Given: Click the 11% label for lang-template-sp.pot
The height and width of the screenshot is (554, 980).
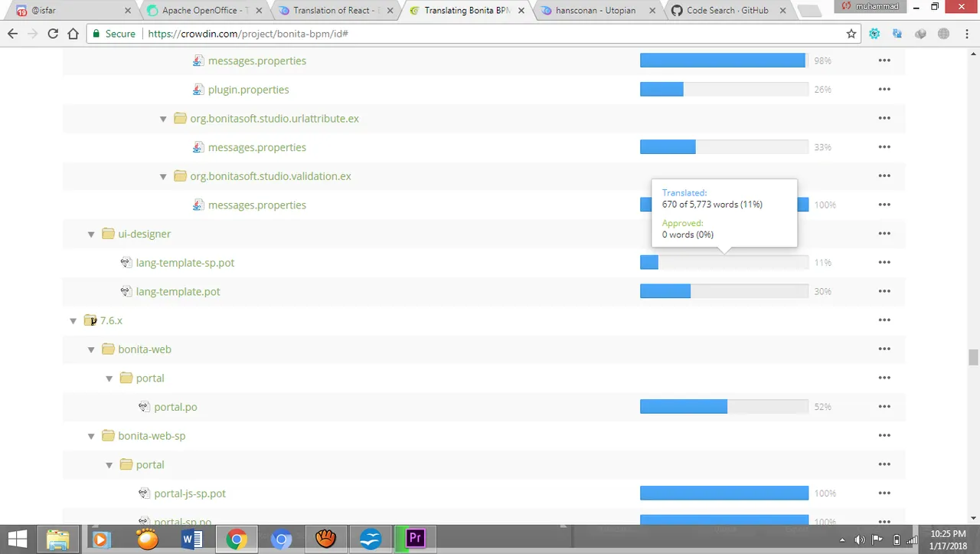Looking at the screenshot, I should [x=823, y=263].
